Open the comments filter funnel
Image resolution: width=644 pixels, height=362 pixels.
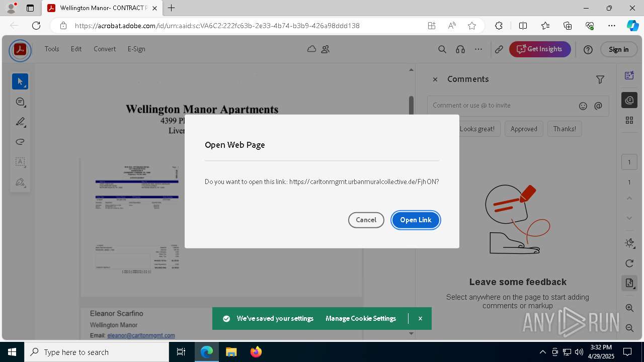600,79
